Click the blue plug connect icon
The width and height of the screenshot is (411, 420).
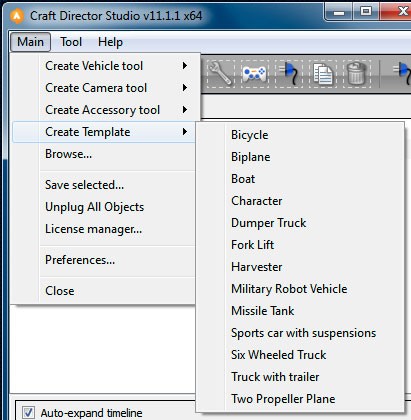[x=288, y=74]
